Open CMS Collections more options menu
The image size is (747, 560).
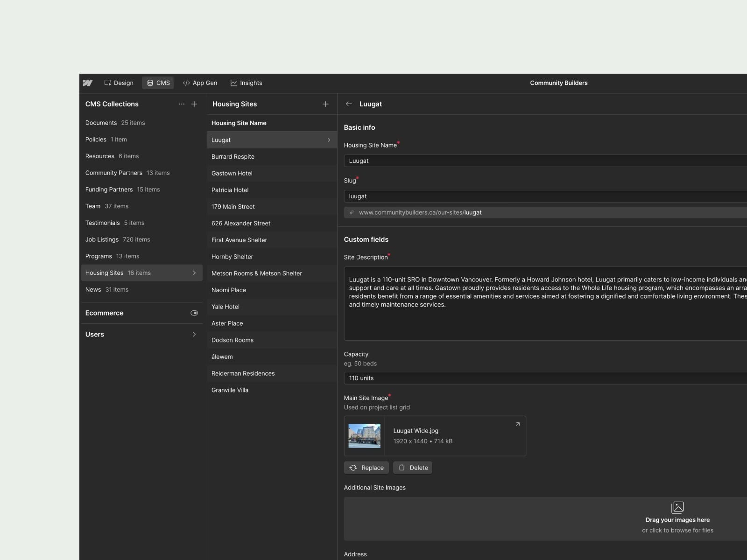pos(182,104)
